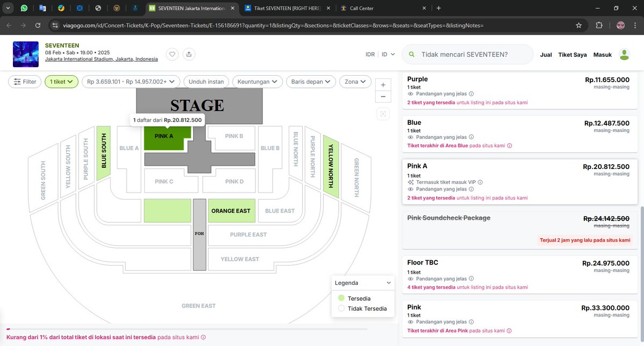This screenshot has height=346, width=644.
Task: Click the SEVENTEEN event thumbnail image
Action: pos(26,54)
